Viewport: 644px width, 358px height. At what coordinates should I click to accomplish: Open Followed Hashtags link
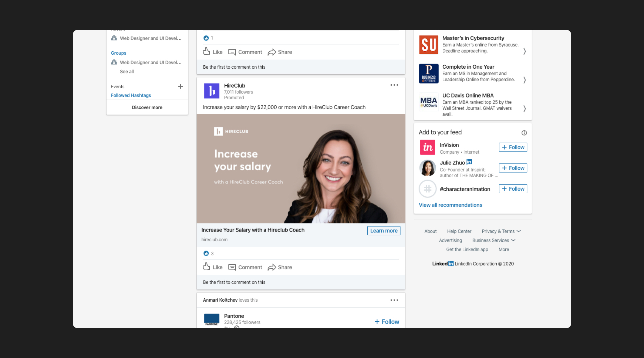click(x=131, y=95)
